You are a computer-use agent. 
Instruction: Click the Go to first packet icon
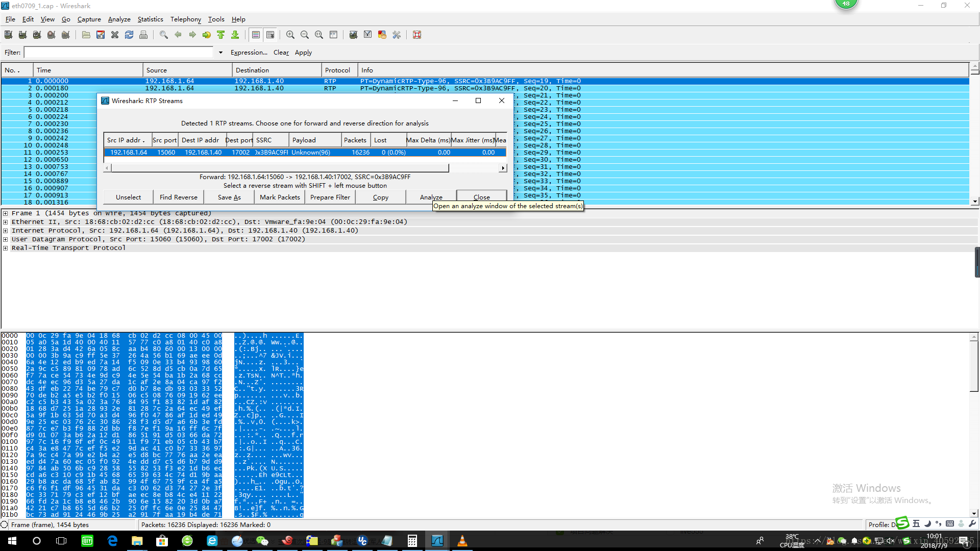coord(221,35)
